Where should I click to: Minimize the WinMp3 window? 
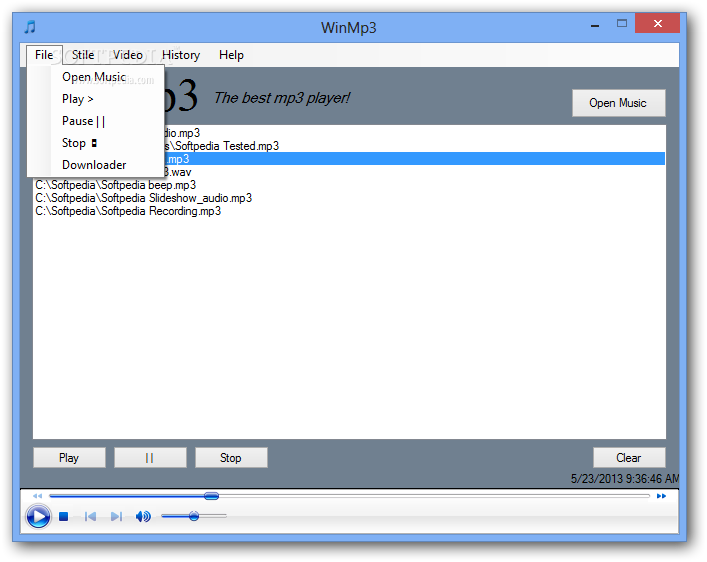coord(595,24)
